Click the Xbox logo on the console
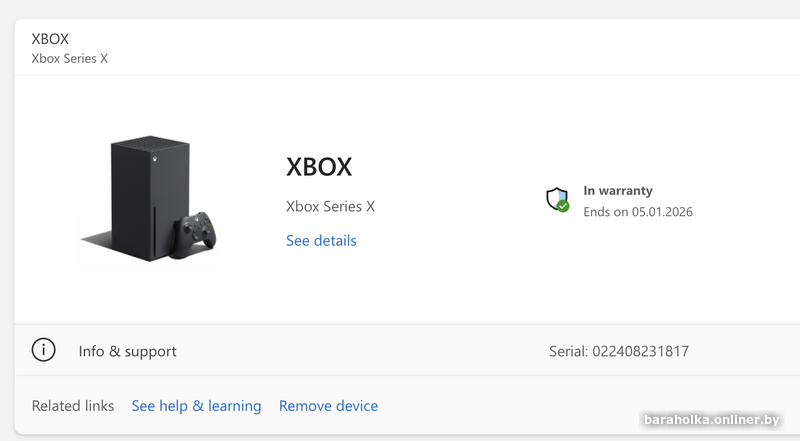Viewport: 800px width, 441px height. coord(154,159)
